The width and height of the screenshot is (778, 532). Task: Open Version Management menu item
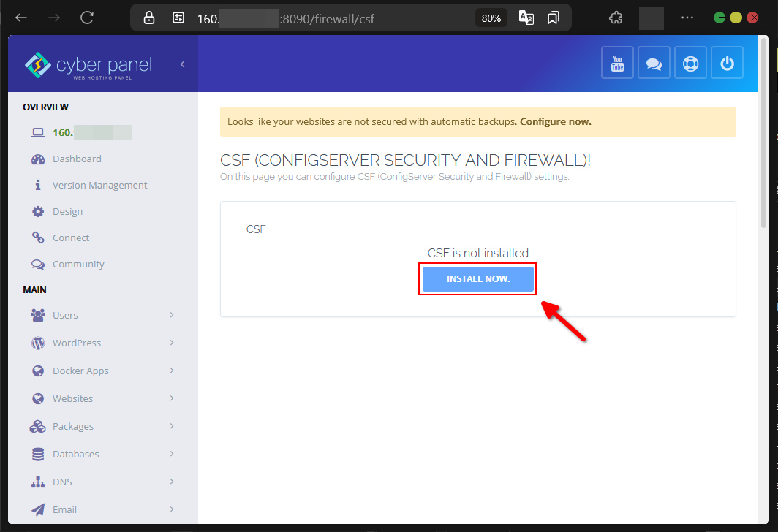(x=99, y=185)
